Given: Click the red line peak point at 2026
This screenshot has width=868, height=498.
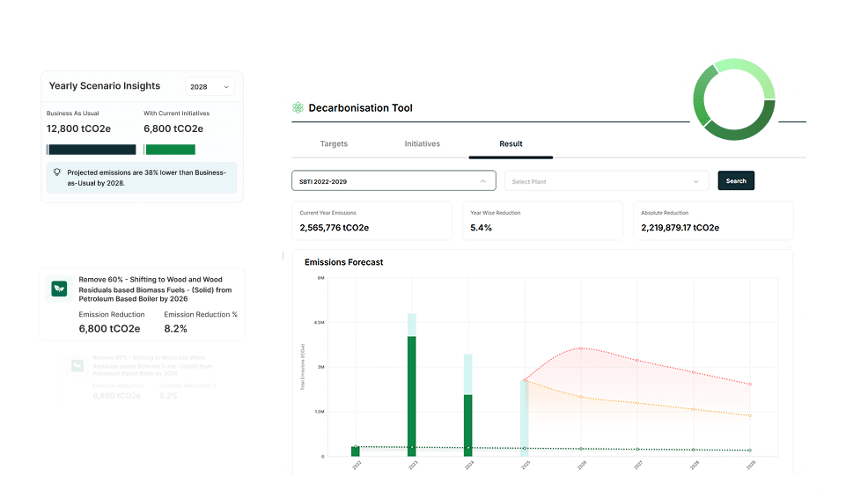Looking at the screenshot, I should pos(581,348).
